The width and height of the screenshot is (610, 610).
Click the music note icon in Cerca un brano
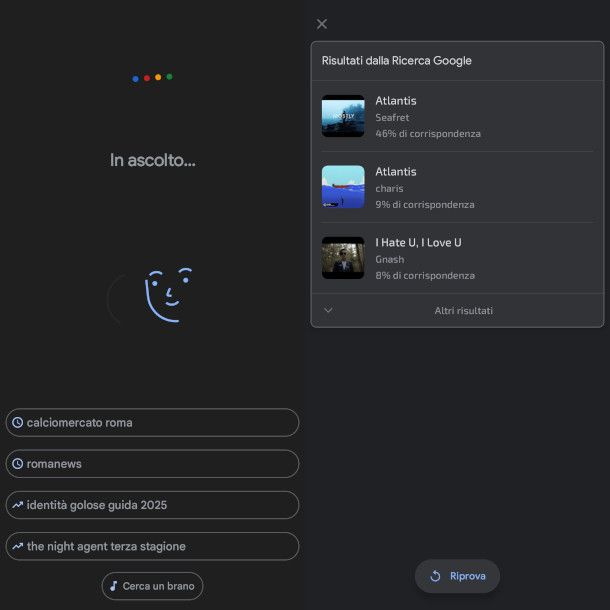click(x=113, y=586)
